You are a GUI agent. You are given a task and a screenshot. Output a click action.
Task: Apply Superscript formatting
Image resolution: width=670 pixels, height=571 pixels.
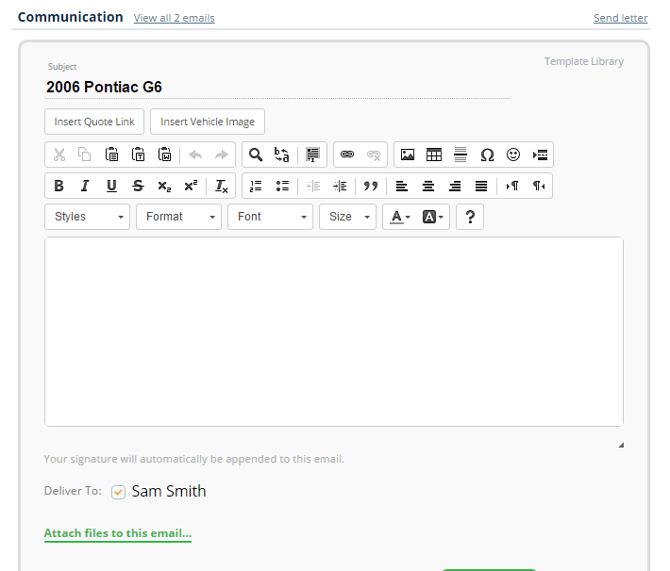[x=191, y=186]
